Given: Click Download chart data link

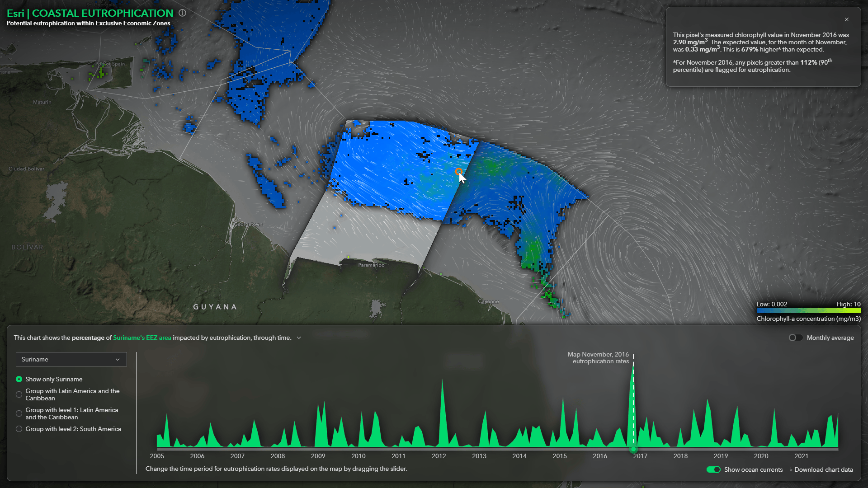Looking at the screenshot, I should click(823, 469).
